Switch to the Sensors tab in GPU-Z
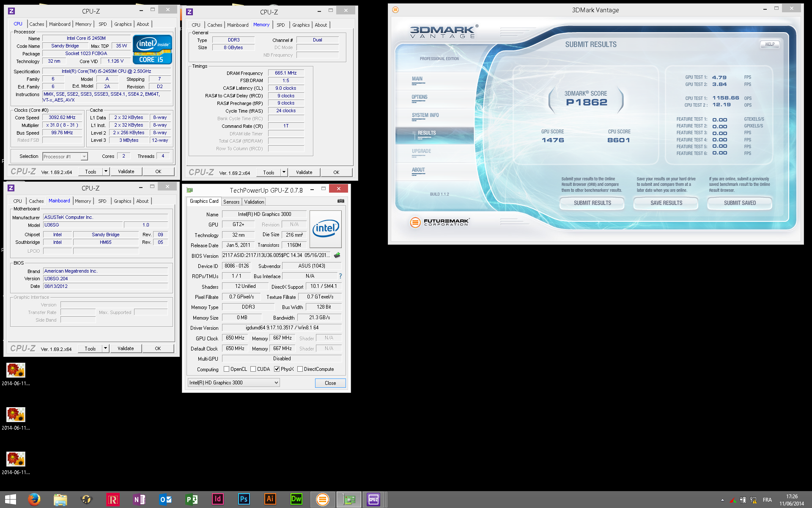Image resolution: width=812 pixels, height=508 pixels. pos(231,202)
